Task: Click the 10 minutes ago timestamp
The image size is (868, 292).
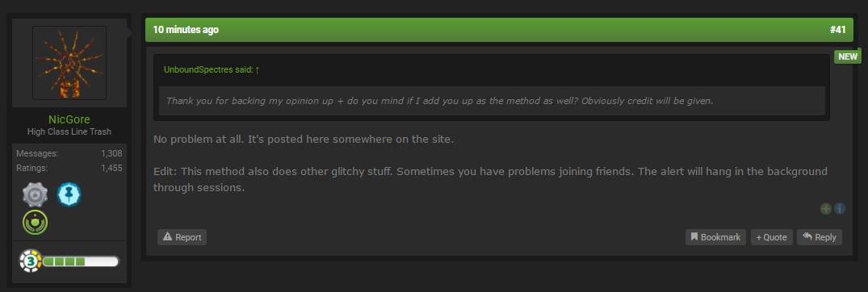Action: coord(186,30)
